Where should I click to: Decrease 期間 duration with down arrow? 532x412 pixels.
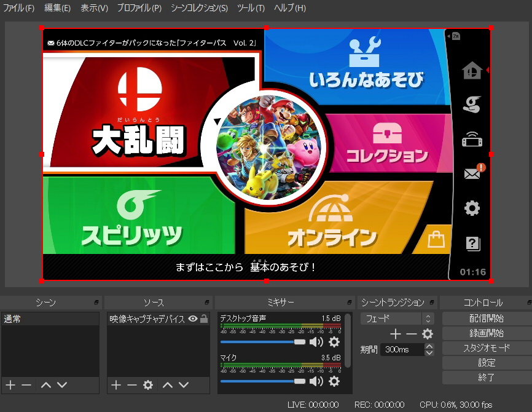coord(429,352)
